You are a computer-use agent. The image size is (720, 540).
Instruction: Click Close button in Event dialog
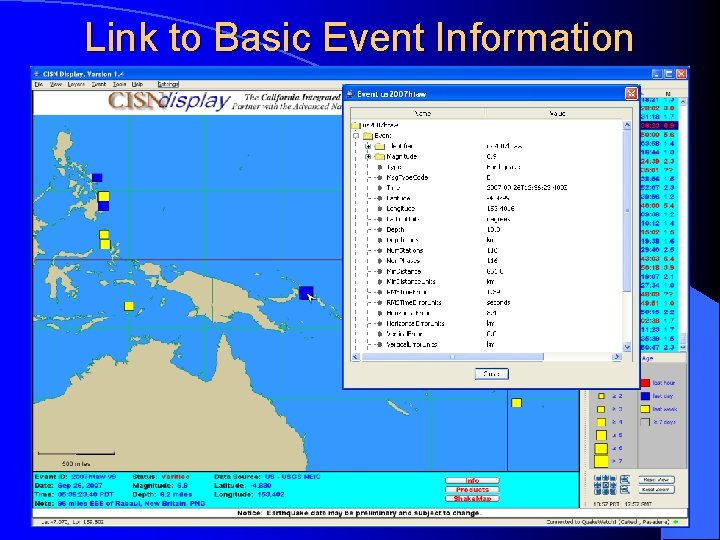coord(491,374)
